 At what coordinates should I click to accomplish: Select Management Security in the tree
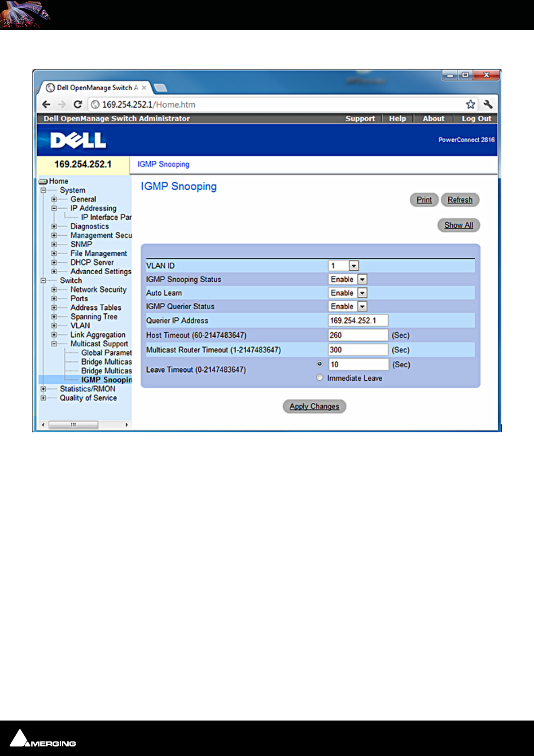[x=101, y=235]
